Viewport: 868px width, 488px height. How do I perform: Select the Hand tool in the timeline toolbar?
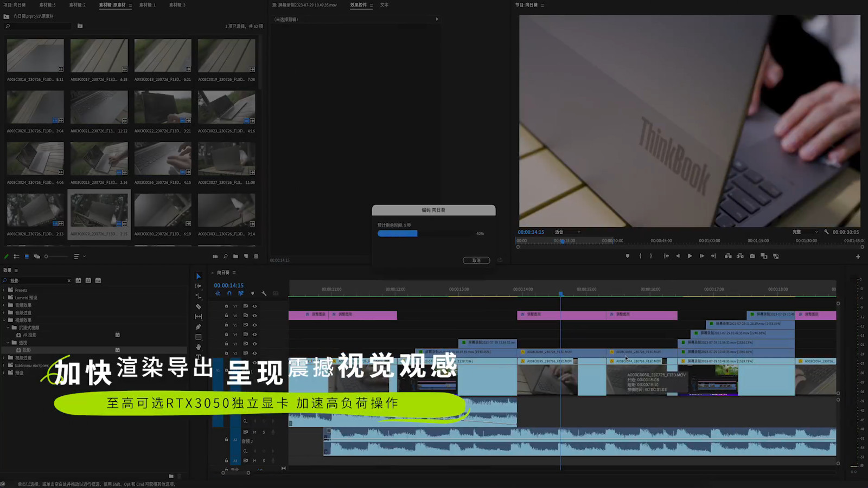click(199, 346)
